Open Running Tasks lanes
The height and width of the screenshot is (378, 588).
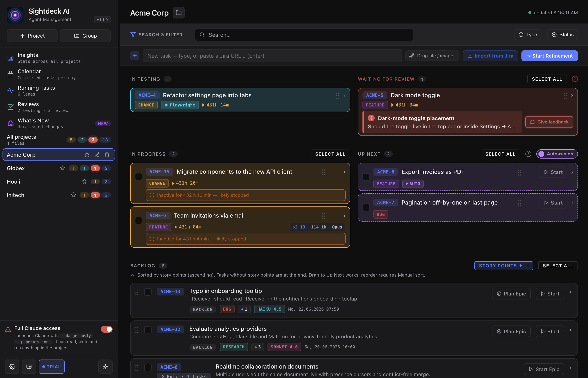pyautogui.click(x=58, y=91)
